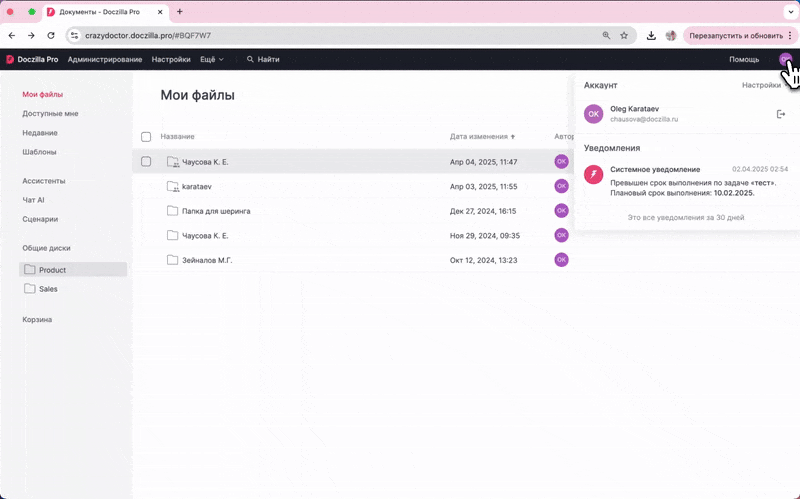The width and height of the screenshot is (800, 499).
Task: Click the browser forward arrow
Action: pyautogui.click(x=31, y=35)
